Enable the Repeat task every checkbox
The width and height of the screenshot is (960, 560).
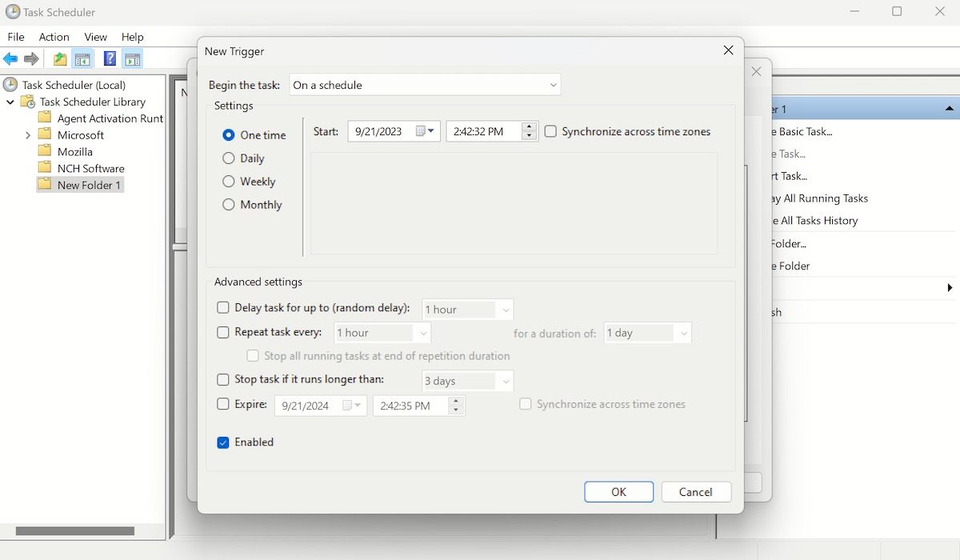[222, 332]
